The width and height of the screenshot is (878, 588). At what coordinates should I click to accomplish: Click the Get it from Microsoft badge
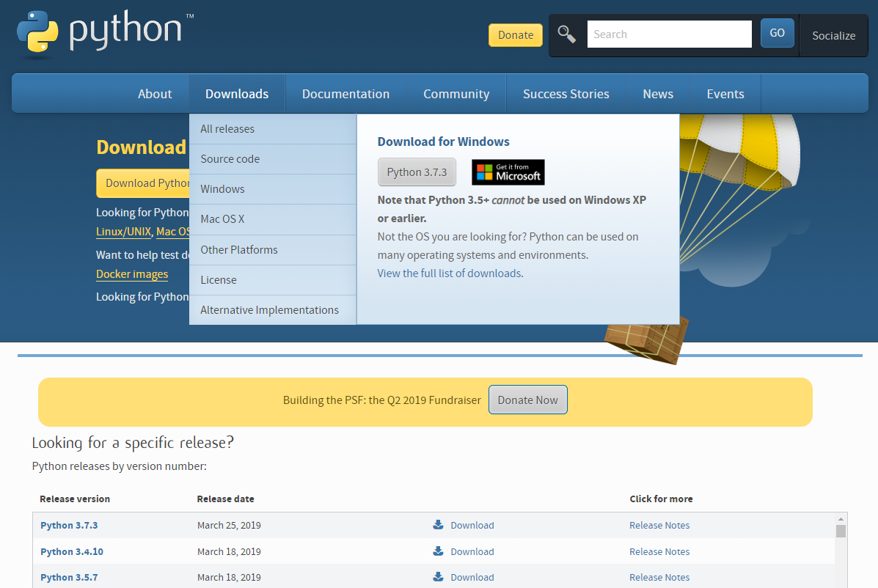click(x=508, y=172)
